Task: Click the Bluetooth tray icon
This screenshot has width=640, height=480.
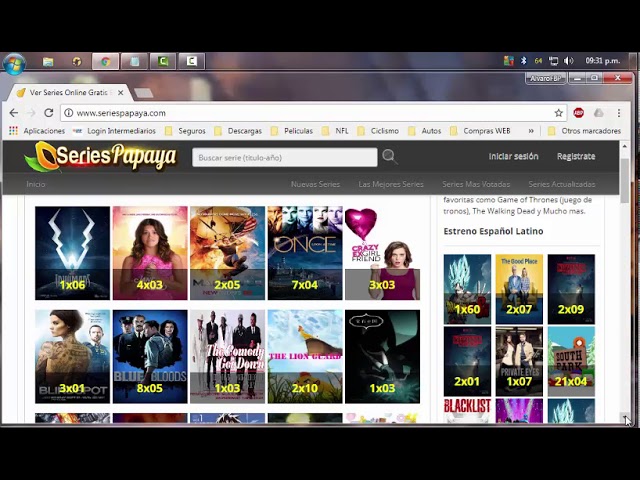Action: [524, 61]
